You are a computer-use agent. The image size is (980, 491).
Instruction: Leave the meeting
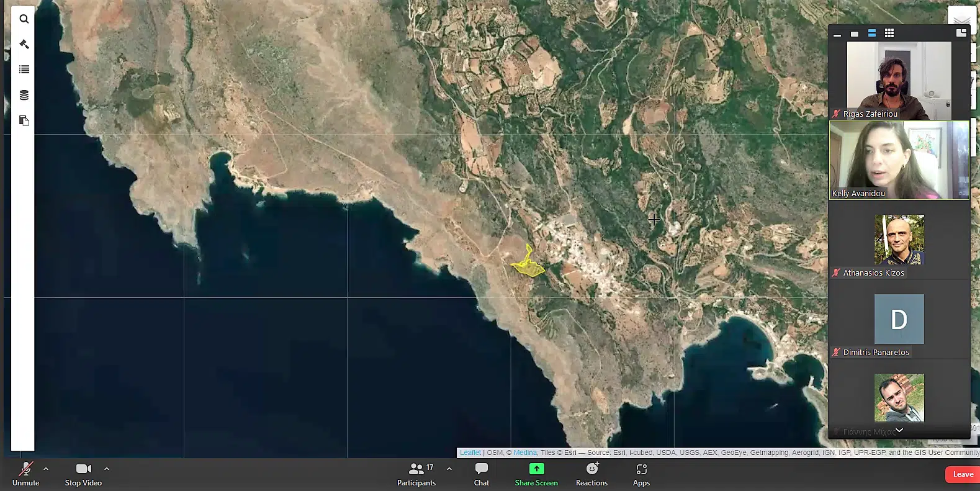[963, 474]
